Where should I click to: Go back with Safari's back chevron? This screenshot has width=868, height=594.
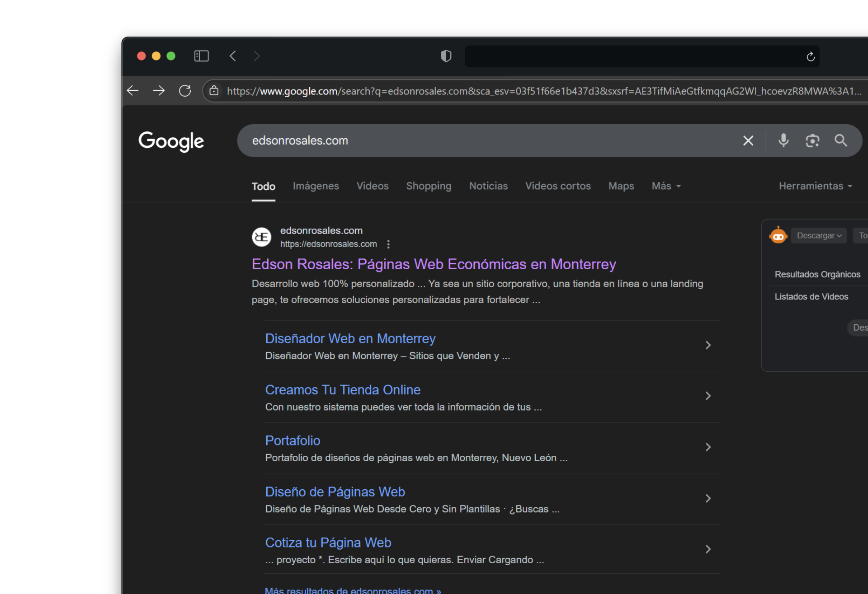233,56
